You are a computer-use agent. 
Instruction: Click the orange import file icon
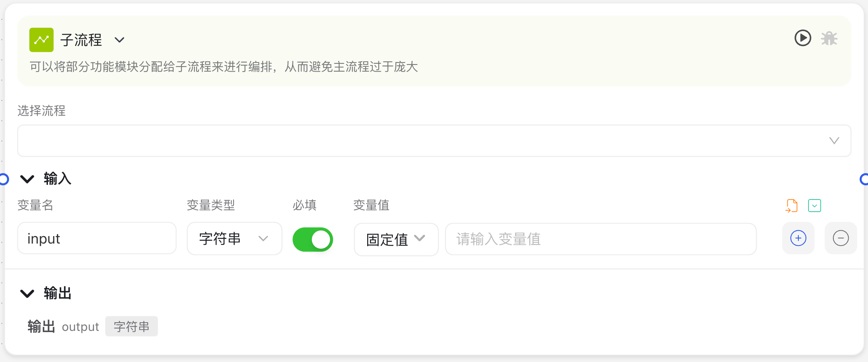[791, 205]
